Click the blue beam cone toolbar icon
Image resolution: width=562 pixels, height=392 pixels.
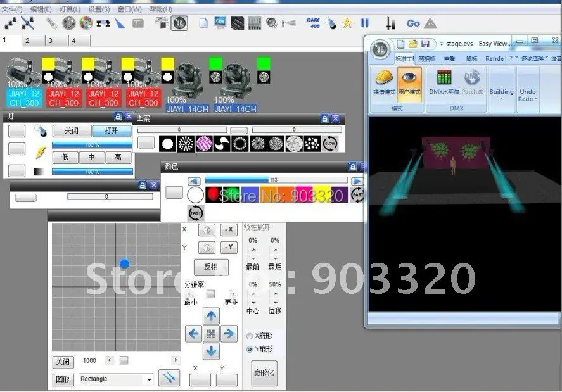point(120,23)
